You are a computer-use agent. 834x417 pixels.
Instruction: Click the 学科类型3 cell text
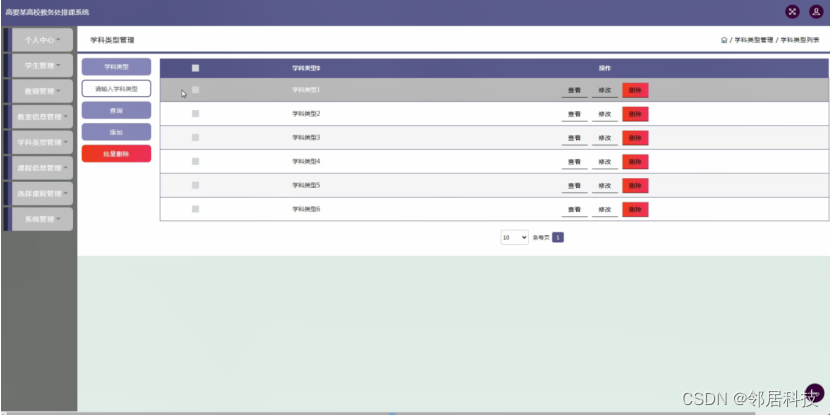[x=306, y=138]
